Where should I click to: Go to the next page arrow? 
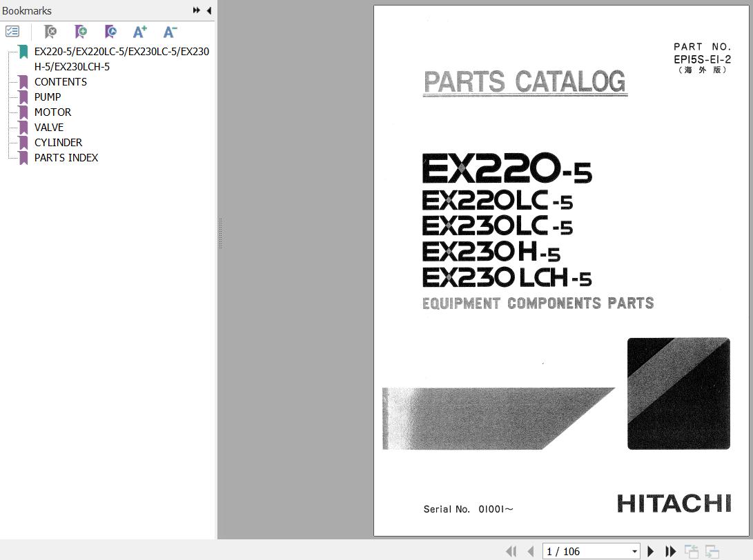point(651,551)
